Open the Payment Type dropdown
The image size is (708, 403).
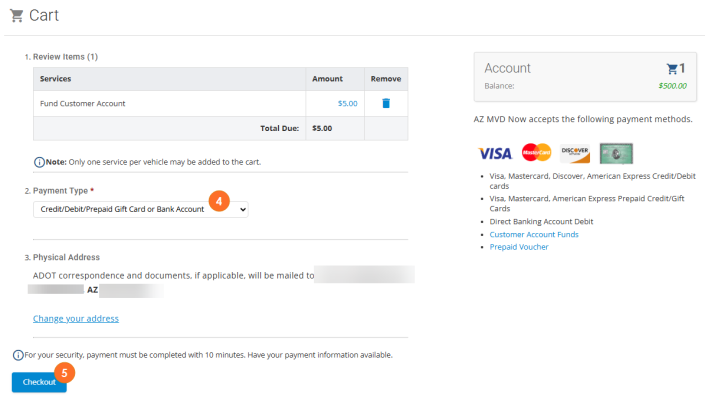click(x=141, y=209)
